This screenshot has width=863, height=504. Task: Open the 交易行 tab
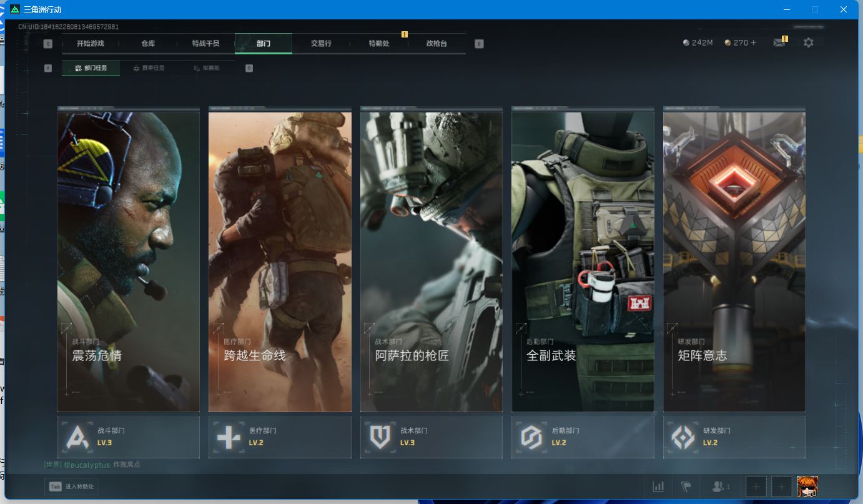tap(321, 44)
